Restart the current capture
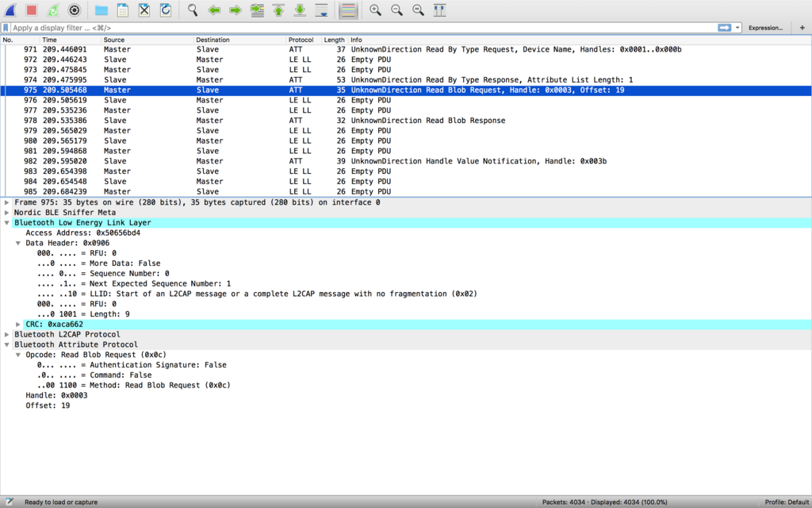812x508 pixels. pyautogui.click(x=53, y=10)
